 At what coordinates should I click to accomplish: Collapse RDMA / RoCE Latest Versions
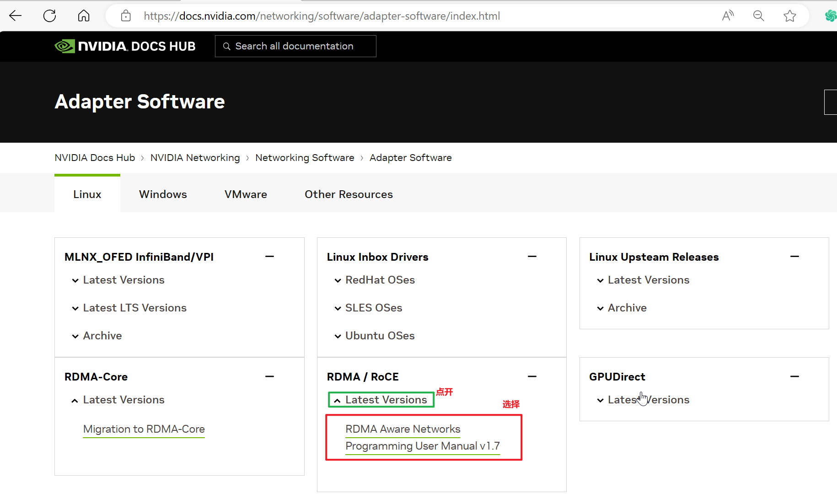[381, 400]
